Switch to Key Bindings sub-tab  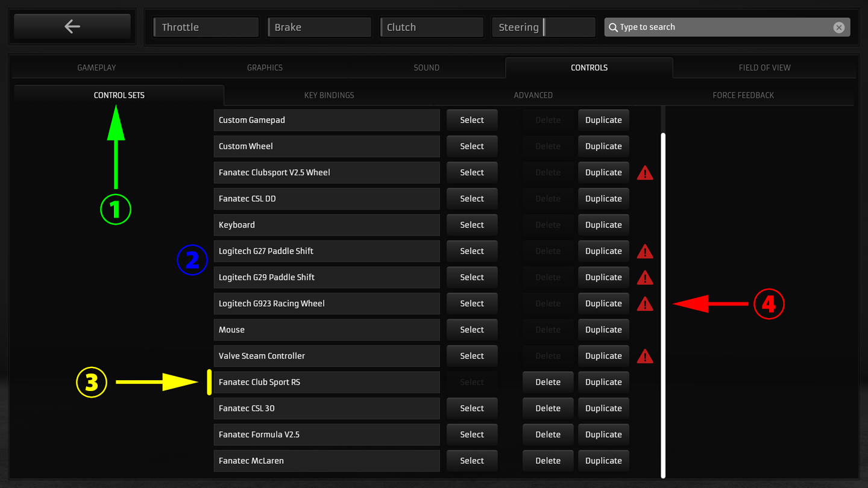[329, 95]
